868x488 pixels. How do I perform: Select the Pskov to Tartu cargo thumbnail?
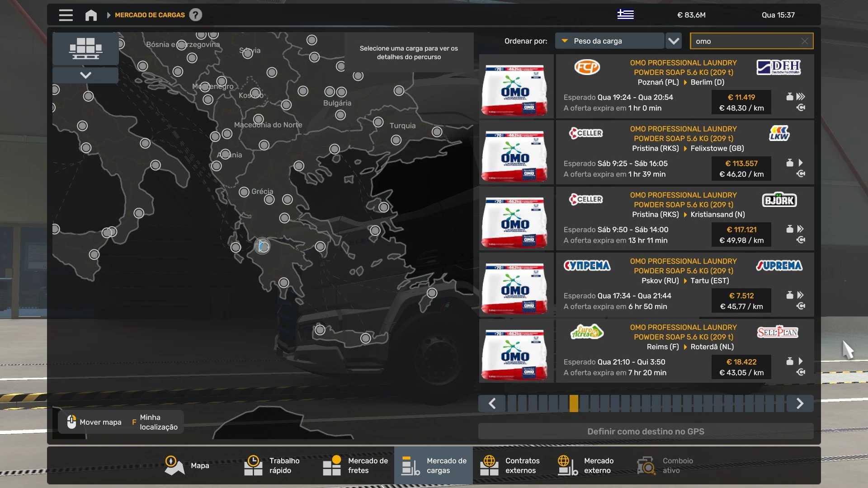pyautogui.click(x=516, y=285)
